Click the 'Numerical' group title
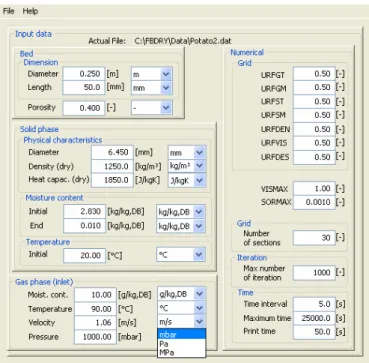This screenshot has width=369, height=363. 247,52
